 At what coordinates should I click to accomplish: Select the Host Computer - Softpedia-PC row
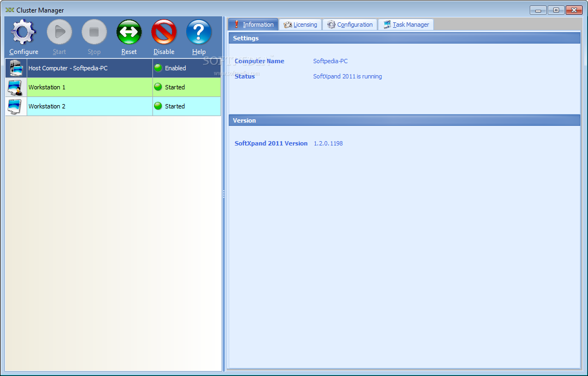pos(113,68)
